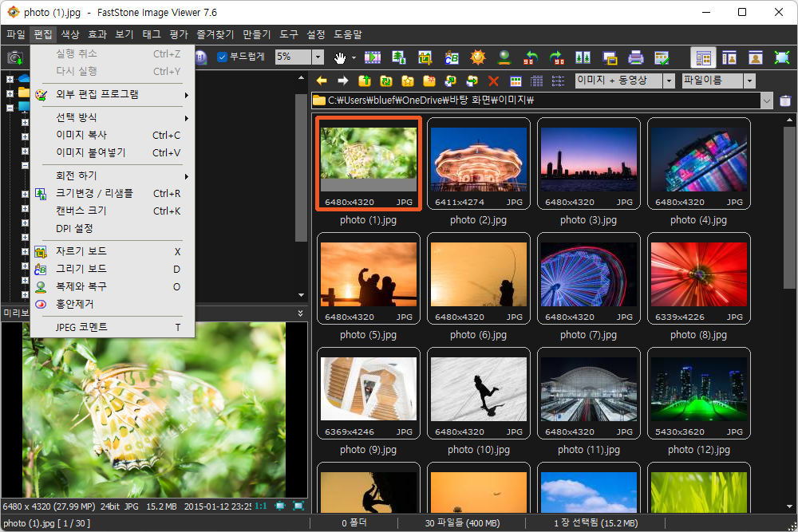Click the trash bin icon by the path bar

tap(785, 100)
